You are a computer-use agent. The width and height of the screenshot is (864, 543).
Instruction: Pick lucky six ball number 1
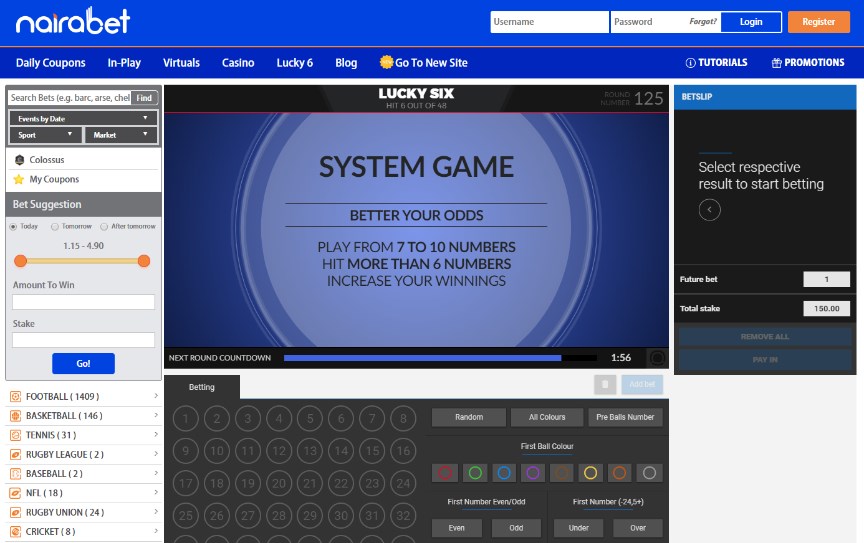(186, 419)
